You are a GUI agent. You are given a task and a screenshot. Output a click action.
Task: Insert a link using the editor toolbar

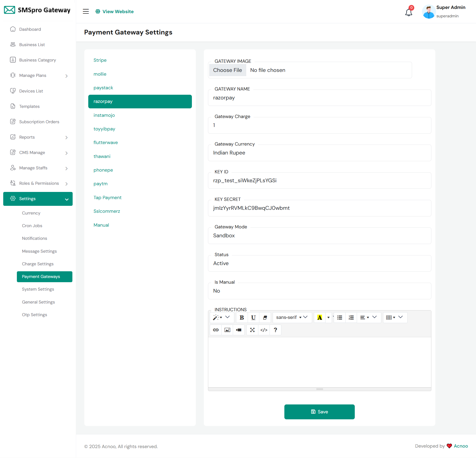[x=216, y=330]
